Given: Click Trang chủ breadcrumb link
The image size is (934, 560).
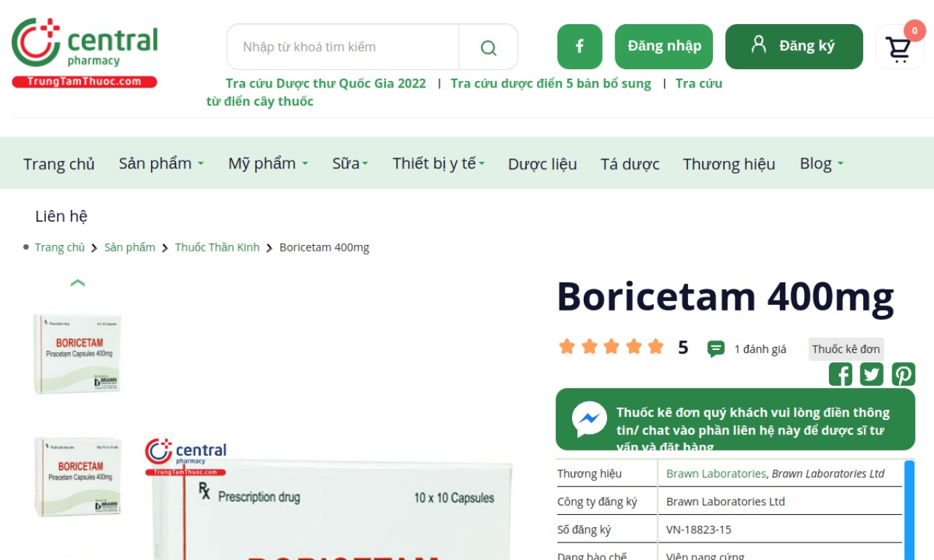Looking at the screenshot, I should [x=60, y=247].
